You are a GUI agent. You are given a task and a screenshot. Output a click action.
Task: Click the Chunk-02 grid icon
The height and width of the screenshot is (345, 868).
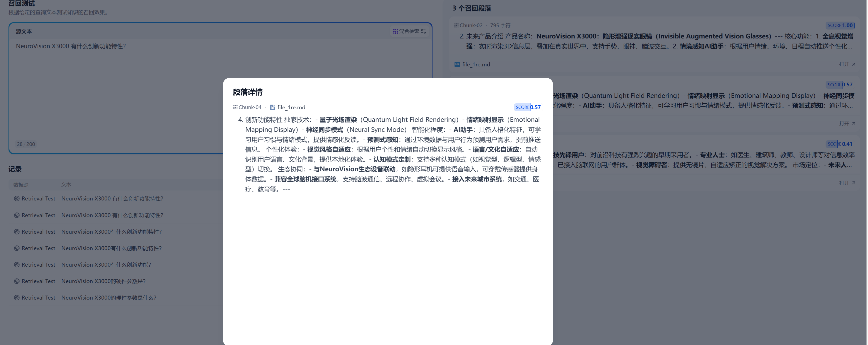tap(456, 25)
